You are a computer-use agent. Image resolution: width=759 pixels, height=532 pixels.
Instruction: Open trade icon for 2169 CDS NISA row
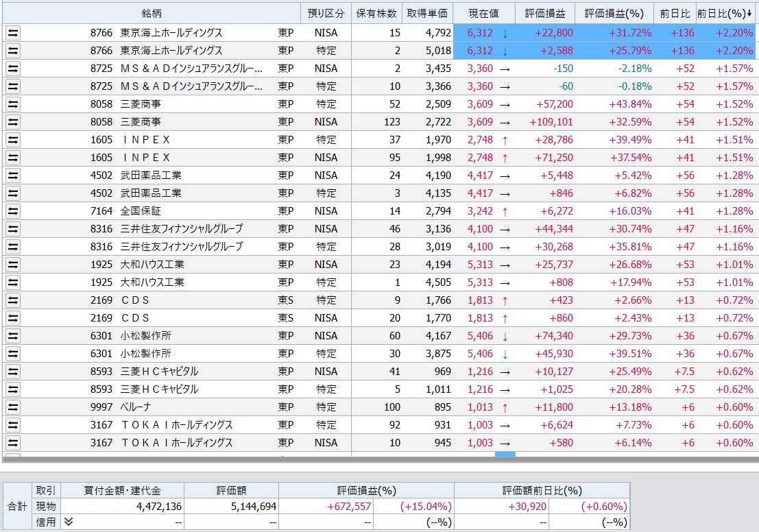pos(13,318)
